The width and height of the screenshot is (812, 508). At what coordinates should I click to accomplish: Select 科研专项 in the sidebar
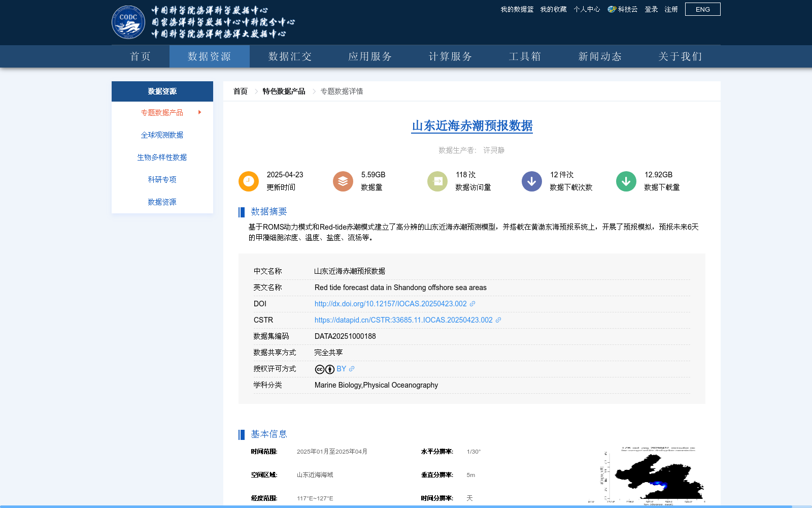click(x=162, y=179)
